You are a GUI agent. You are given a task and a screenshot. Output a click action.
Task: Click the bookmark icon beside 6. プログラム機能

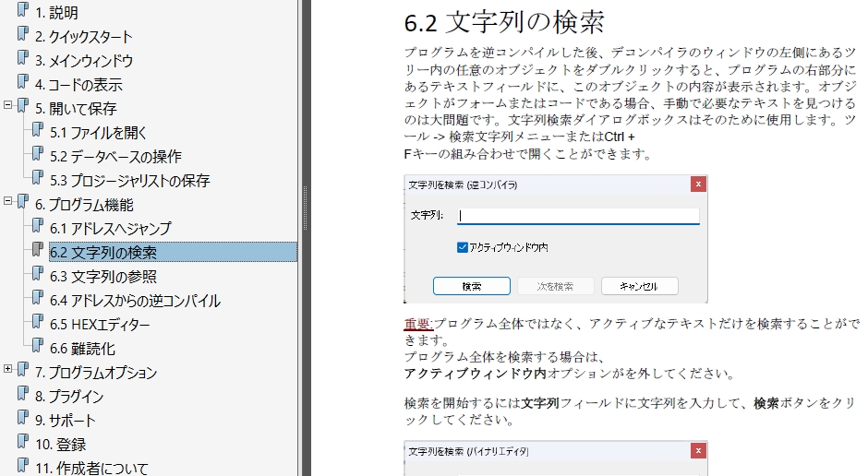pyautogui.click(x=23, y=202)
